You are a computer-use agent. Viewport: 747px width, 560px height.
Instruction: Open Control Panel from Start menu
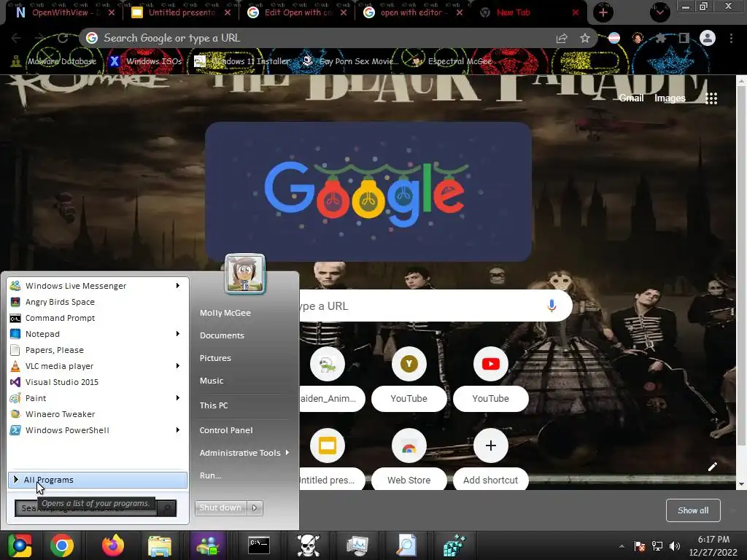226,430
